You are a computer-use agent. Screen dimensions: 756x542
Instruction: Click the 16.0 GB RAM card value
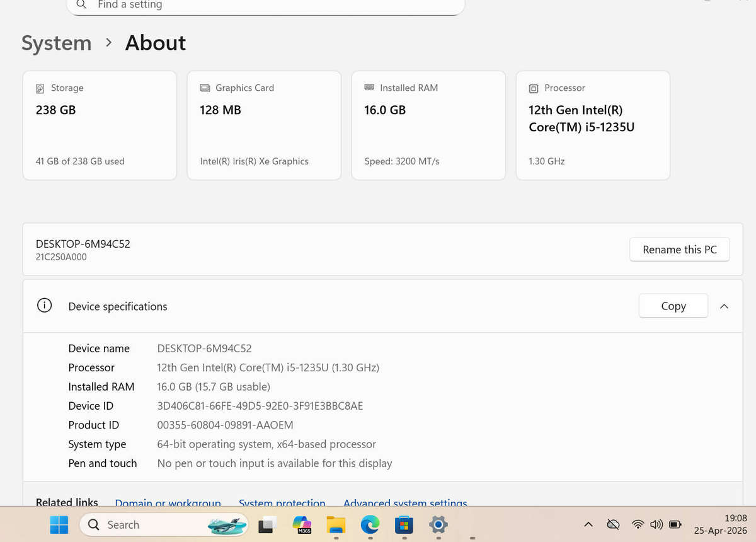pos(385,110)
